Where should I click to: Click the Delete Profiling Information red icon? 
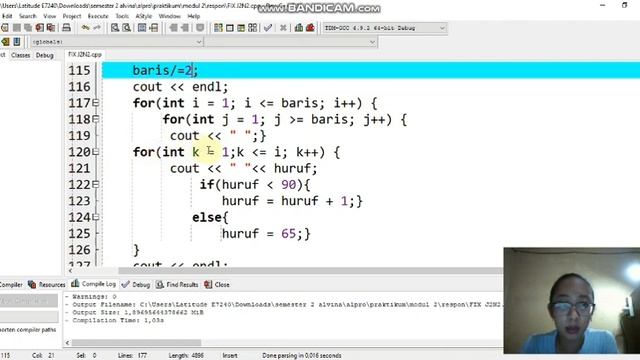pyautogui.click(x=310, y=28)
